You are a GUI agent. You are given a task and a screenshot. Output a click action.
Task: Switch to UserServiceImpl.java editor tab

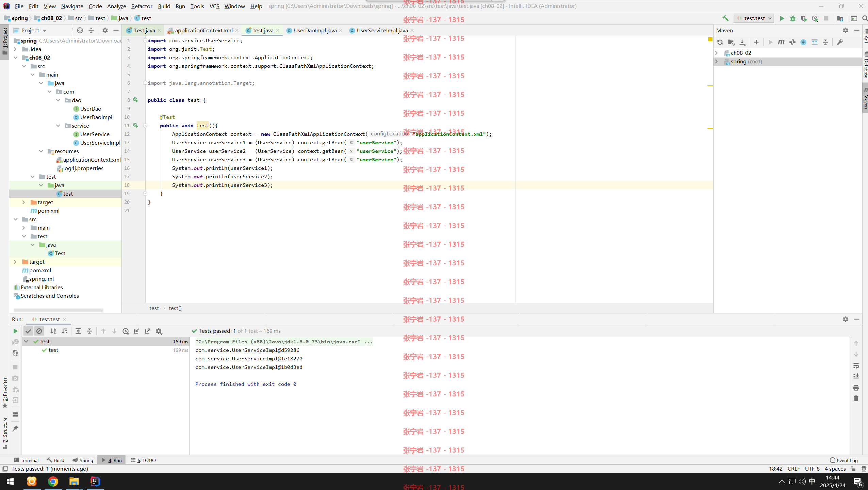point(382,30)
